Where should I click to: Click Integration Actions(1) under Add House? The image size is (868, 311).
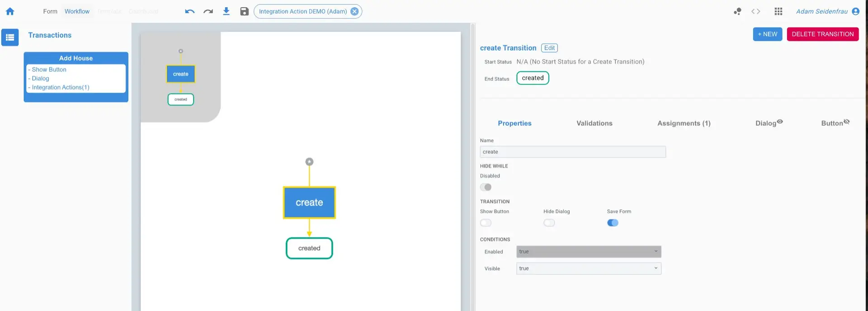coord(60,88)
